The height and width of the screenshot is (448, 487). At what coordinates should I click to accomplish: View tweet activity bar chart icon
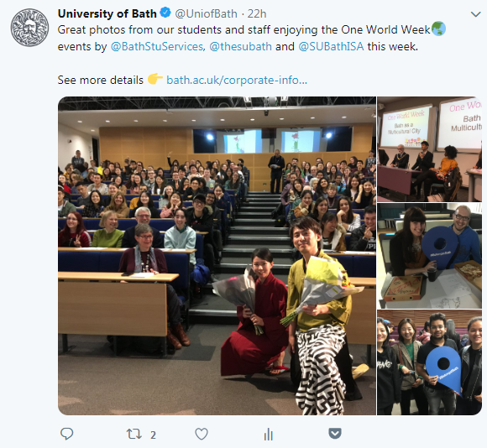pos(269,435)
